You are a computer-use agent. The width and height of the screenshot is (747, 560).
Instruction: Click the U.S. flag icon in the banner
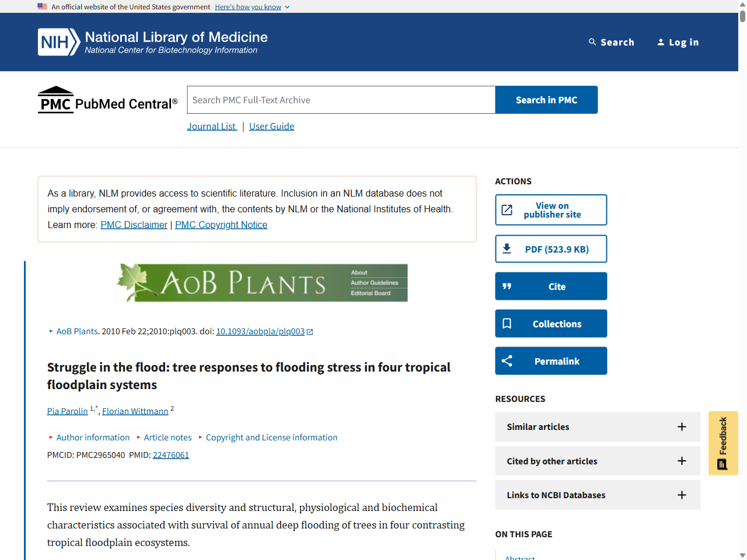(41, 6)
